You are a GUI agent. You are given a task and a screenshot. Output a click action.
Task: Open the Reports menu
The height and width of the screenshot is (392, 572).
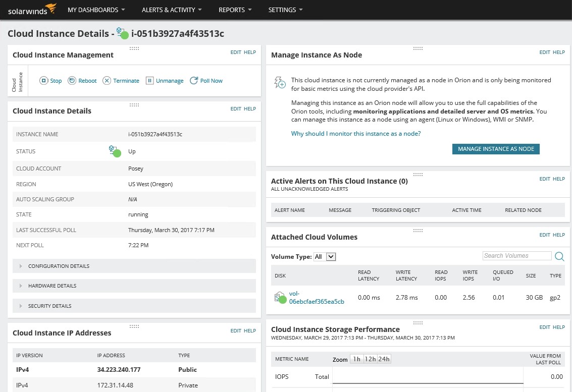point(235,10)
